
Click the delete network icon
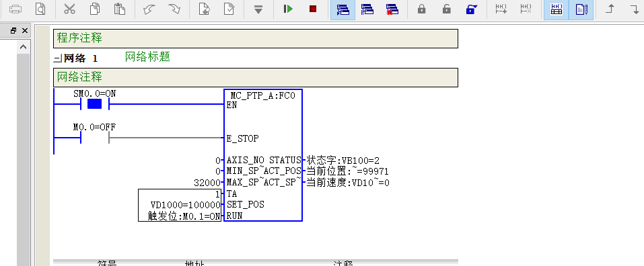click(x=526, y=9)
